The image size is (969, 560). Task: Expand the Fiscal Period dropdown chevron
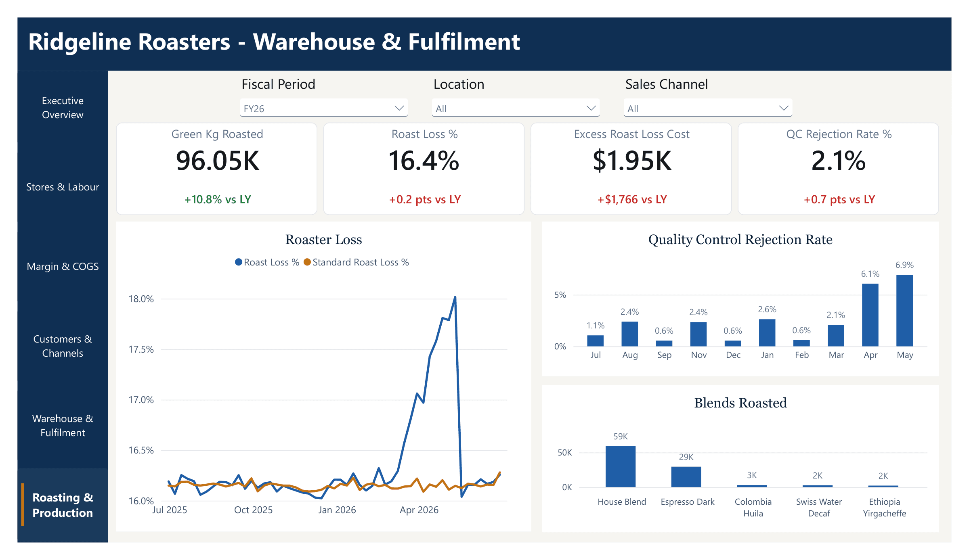coord(399,108)
